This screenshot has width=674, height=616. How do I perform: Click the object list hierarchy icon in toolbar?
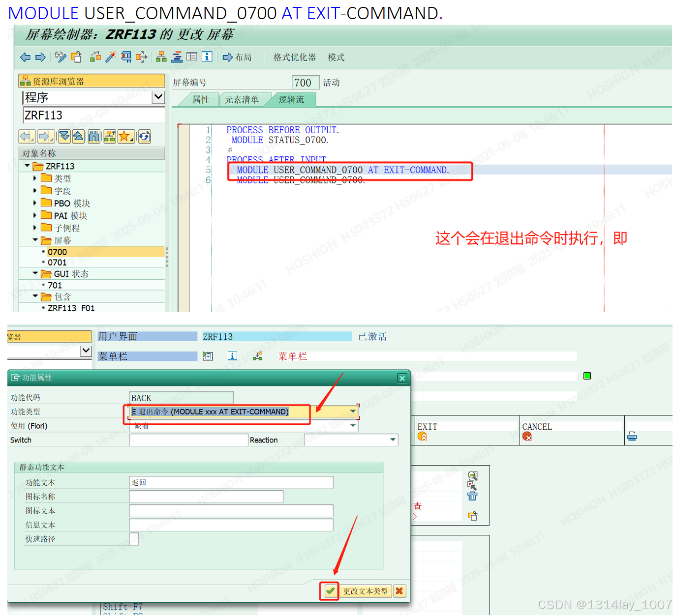[161, 57]
